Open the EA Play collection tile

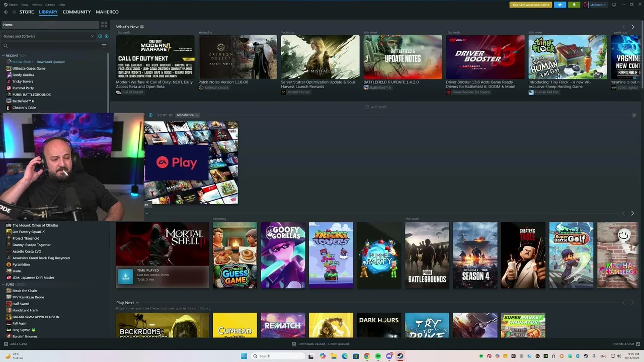191,163
